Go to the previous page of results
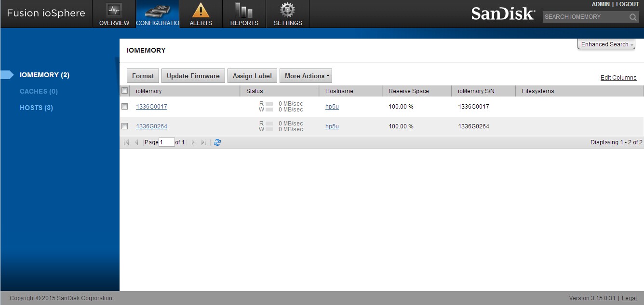644x305 pixels. 136,142
